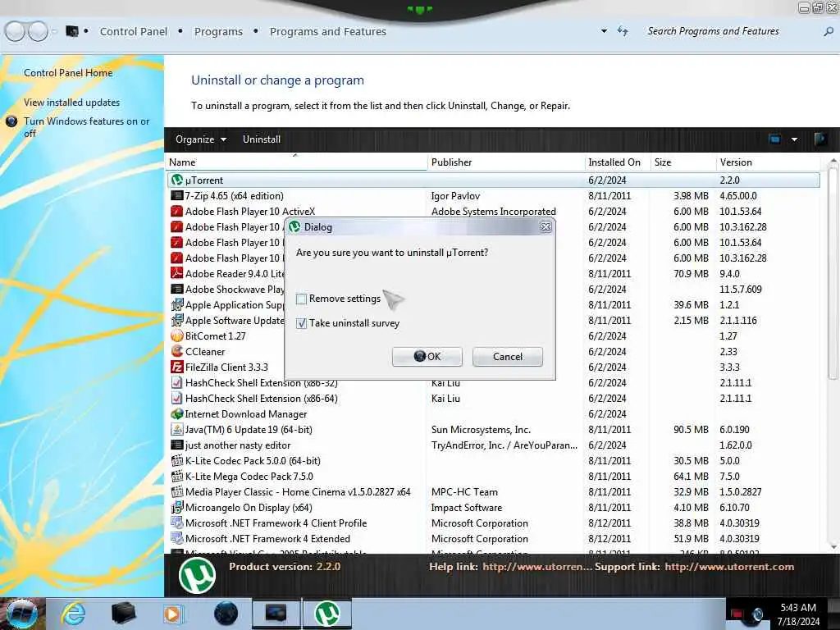840x630 pixels.
Task: Click HashCheck Shell Extension (x86-64) icon
Action: pos(177,399)
